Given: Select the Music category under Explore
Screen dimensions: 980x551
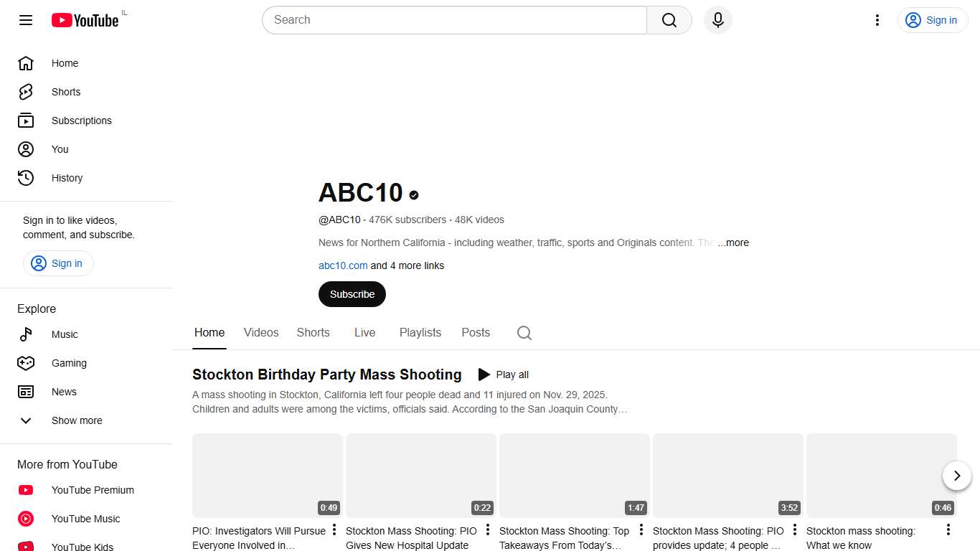Looking at the screenshot, I should (x=65, y=334).
